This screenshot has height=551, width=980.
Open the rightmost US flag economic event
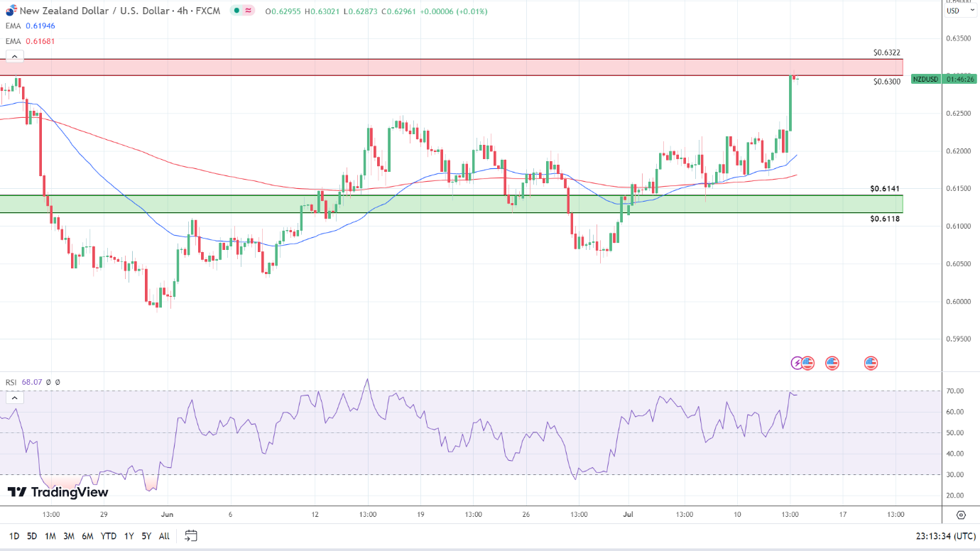point(871,363)
